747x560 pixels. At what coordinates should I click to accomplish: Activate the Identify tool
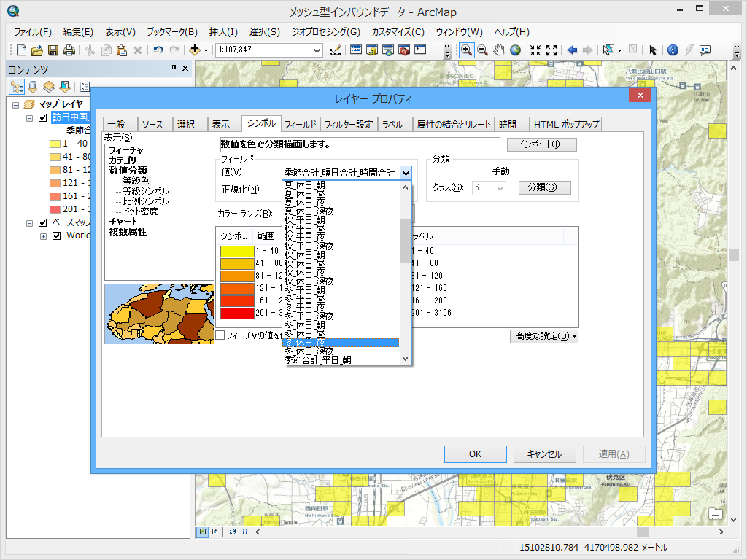[x=673, y=50]
